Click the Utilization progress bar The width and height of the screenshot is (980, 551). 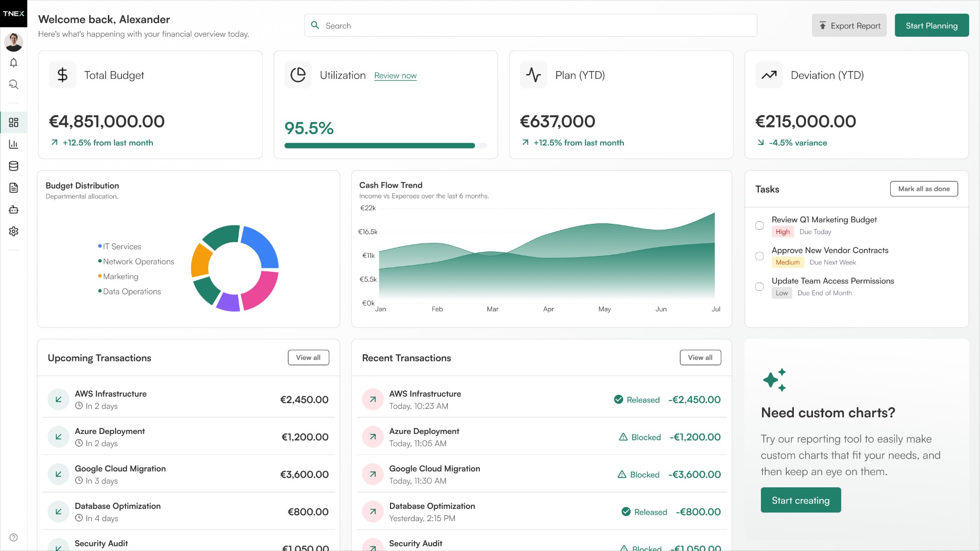click(x=386, y=145)
